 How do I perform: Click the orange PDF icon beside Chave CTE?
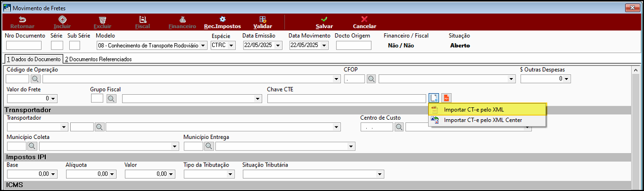click(x=447, y=98)
